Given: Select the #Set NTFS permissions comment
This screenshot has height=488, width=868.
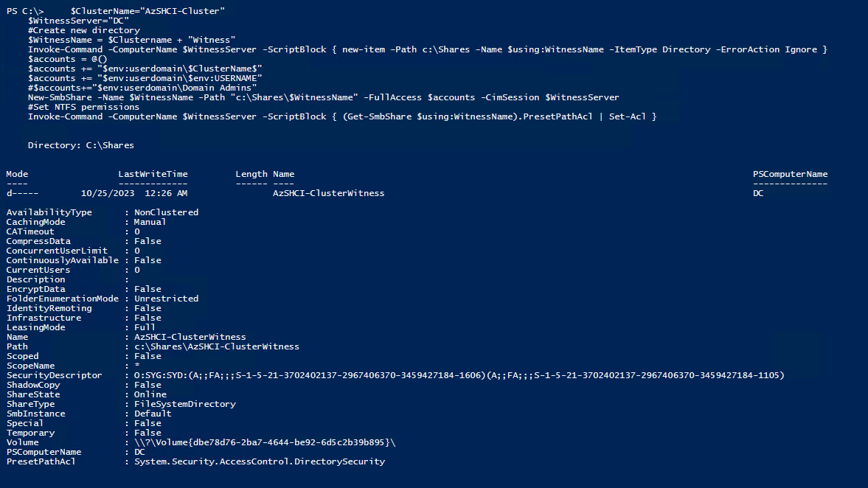Looking at the screenshot, I should point(83,107).
